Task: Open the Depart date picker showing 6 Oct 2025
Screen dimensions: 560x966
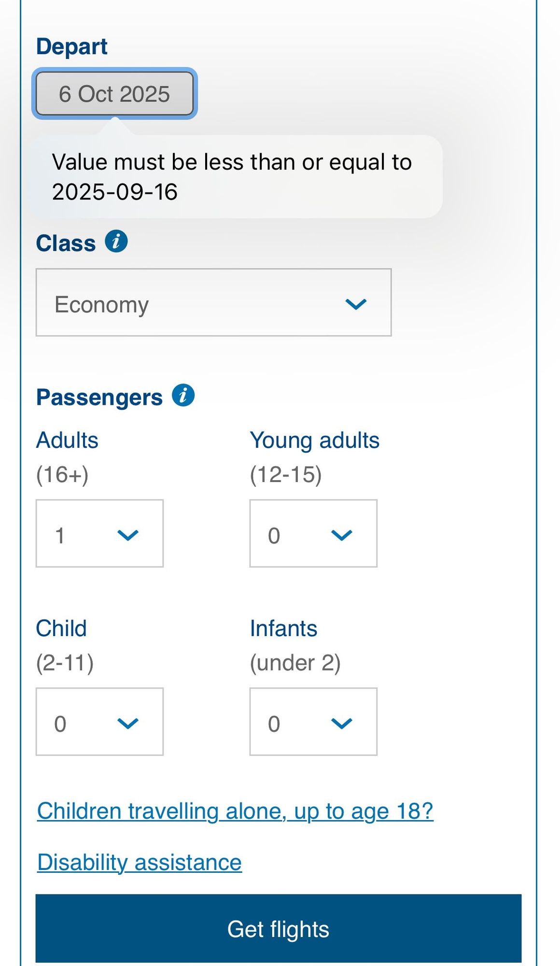Action: 114,94
